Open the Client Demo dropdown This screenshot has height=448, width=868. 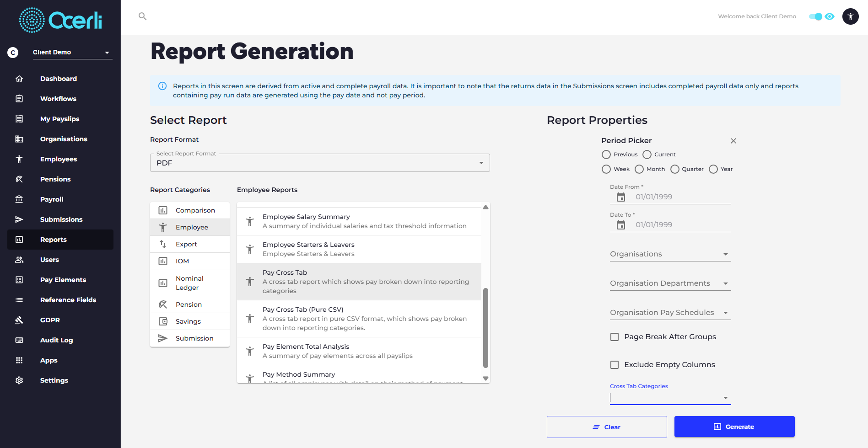click(x=72, y=53)
